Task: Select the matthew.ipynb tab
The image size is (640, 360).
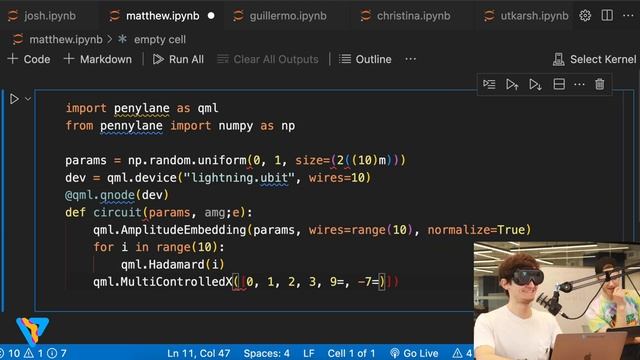Action: (155, 16)
